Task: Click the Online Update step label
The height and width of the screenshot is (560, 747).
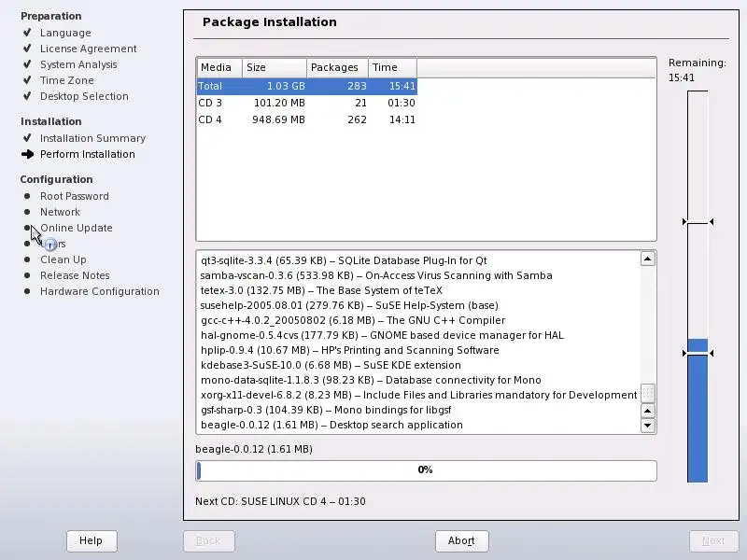Action: coord(77,228)
